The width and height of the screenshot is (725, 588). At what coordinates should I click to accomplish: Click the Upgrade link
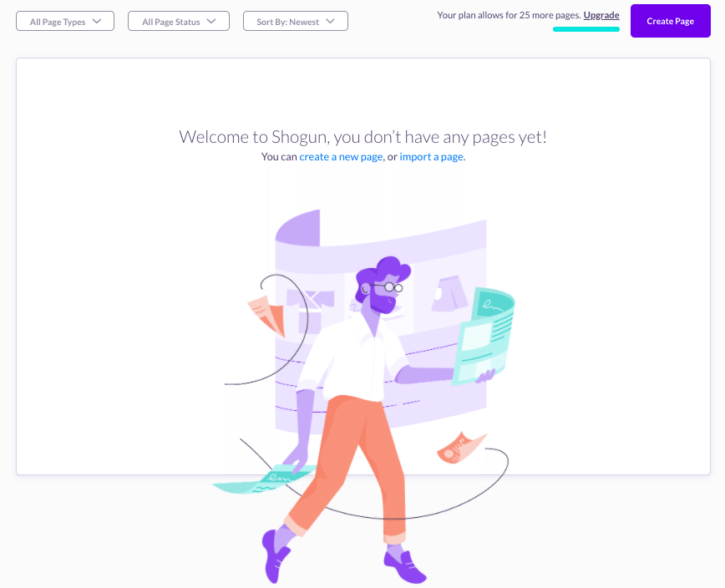tap(601, 15)
